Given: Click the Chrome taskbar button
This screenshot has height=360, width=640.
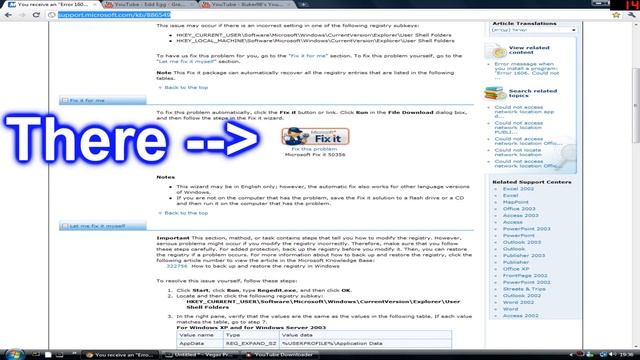Looking at the screenshot, I should (x=120, y=355).
